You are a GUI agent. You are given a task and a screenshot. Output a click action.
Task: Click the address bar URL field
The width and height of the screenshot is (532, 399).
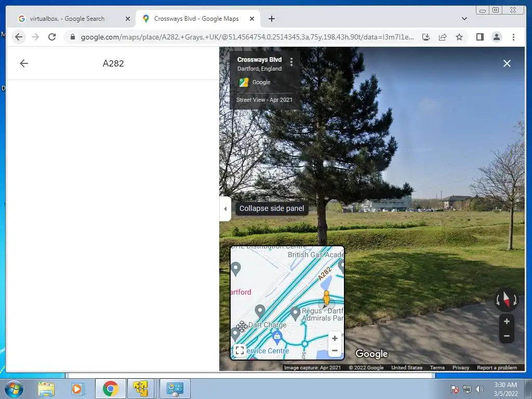247,37
